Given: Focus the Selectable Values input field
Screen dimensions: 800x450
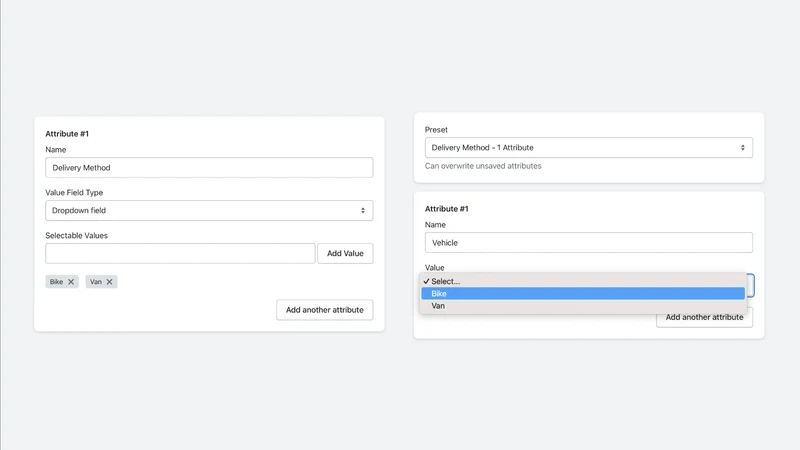Looking at the screenshot, I should (180, 253).
